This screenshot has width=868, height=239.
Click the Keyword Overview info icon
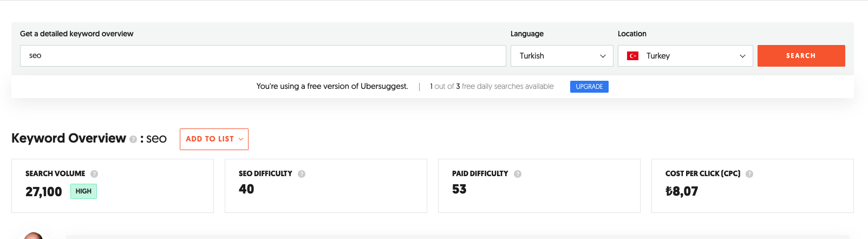(133, 139)
